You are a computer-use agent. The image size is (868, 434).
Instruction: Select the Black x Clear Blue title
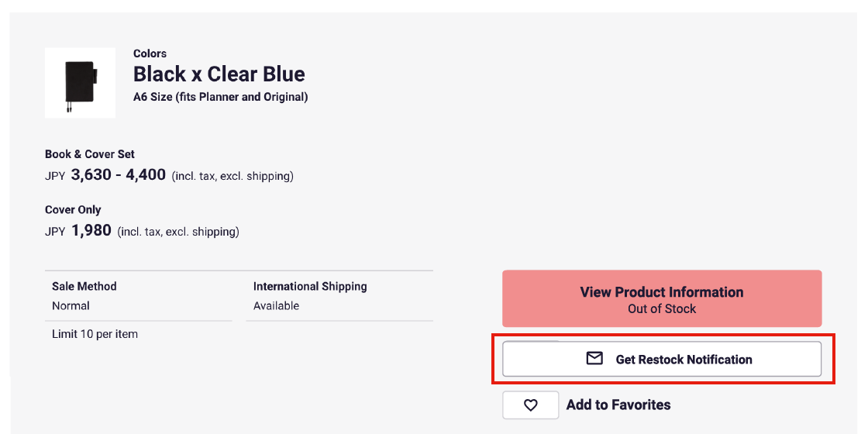219,74
